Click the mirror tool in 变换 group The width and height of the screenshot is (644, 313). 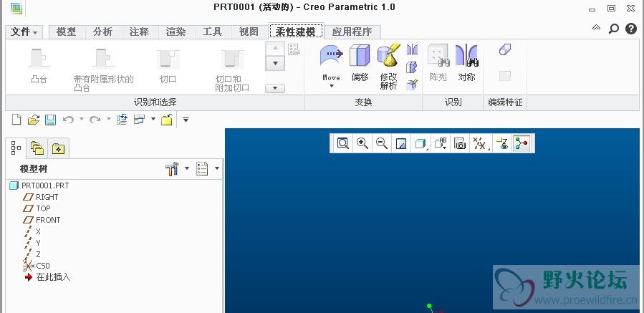(x=412, y=49)
